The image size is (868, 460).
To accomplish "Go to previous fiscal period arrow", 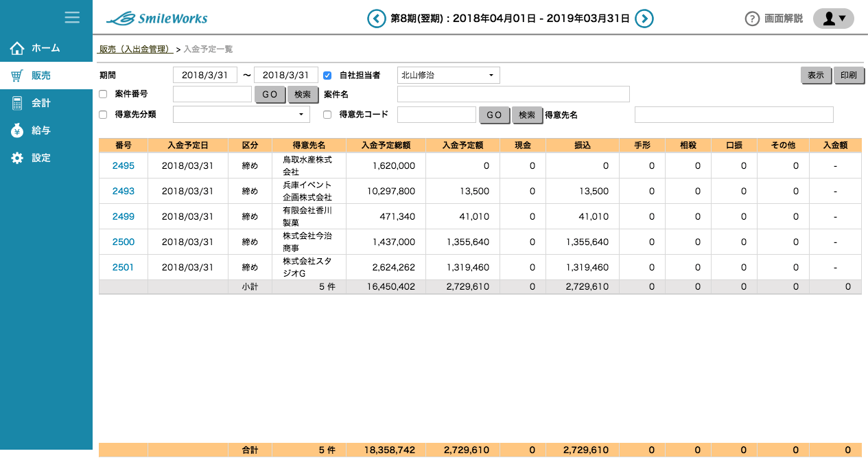I will 376,19.
